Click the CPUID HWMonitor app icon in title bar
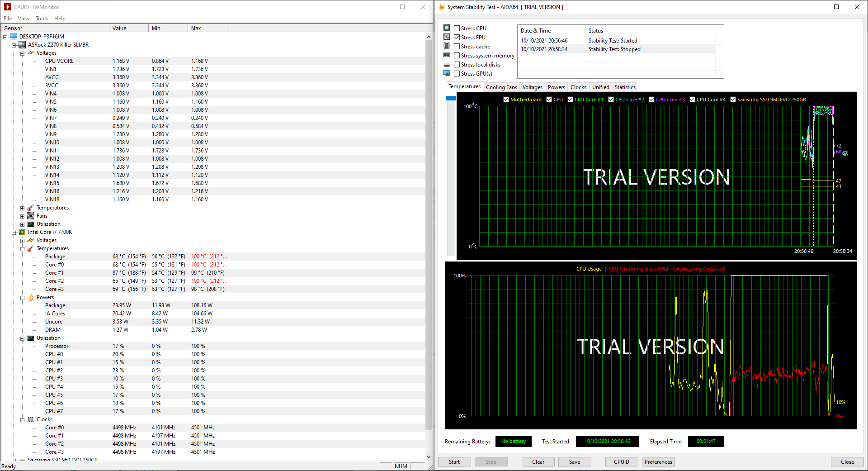Screen dimensions: 868x471 click(7, 7)
